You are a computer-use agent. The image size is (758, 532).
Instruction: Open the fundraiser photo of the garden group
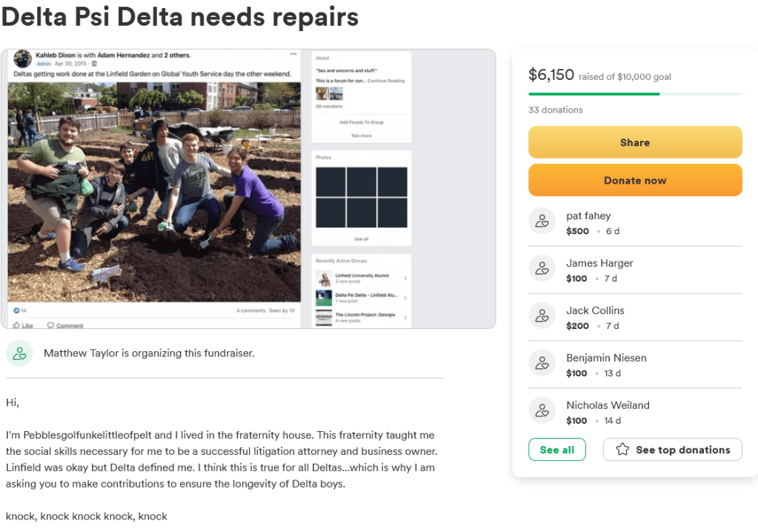pos(154,191)
